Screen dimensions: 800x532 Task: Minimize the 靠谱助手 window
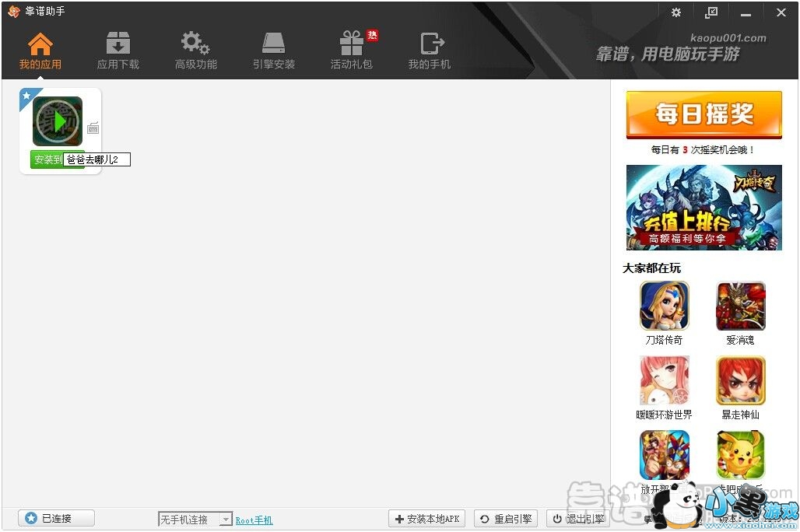point(746,14)
